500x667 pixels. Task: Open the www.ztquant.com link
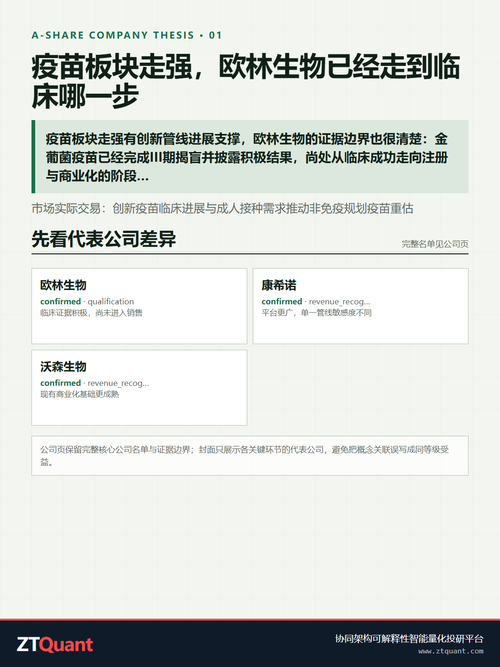point(451,651)
